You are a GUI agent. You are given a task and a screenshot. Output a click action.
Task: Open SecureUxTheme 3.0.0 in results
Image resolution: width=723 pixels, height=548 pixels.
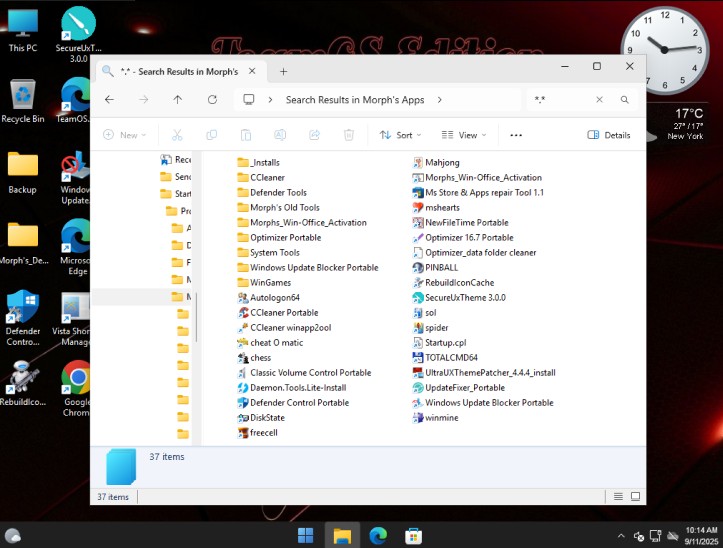(459, 298)
